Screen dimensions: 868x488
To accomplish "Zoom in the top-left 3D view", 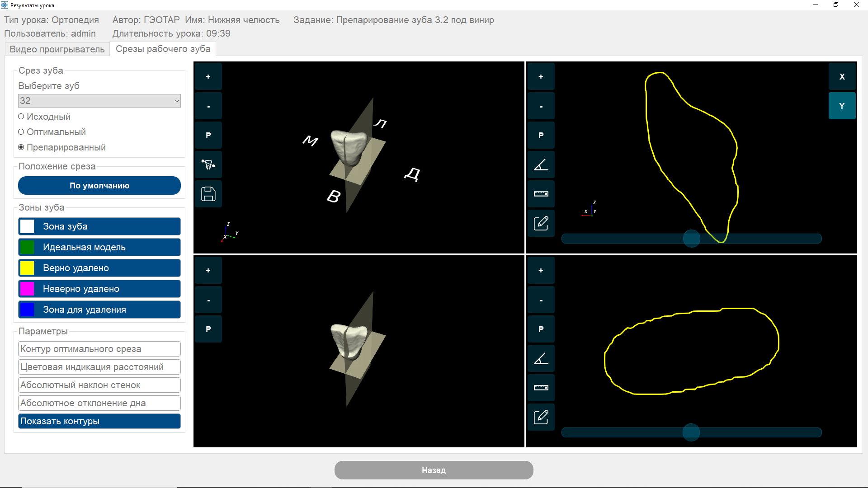I will point(208,77).
